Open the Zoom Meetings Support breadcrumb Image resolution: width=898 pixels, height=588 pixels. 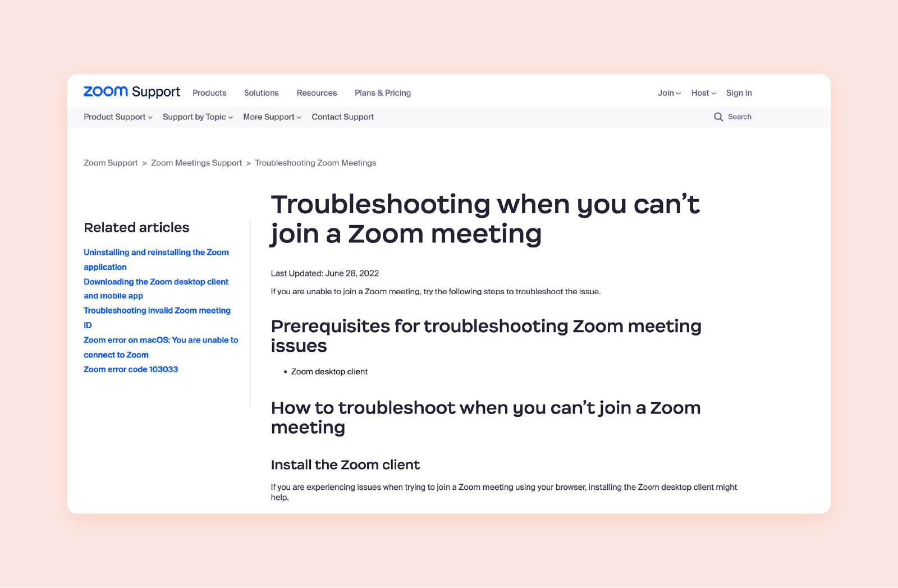click(x=196, y=163)
